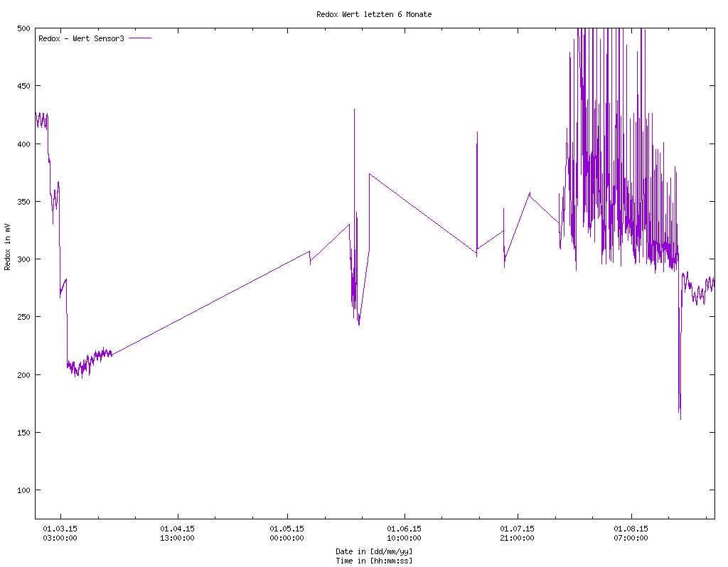Click the y-axis value 250
The height and width of the screenshot is (567, 728).
[x=23, y=317]
